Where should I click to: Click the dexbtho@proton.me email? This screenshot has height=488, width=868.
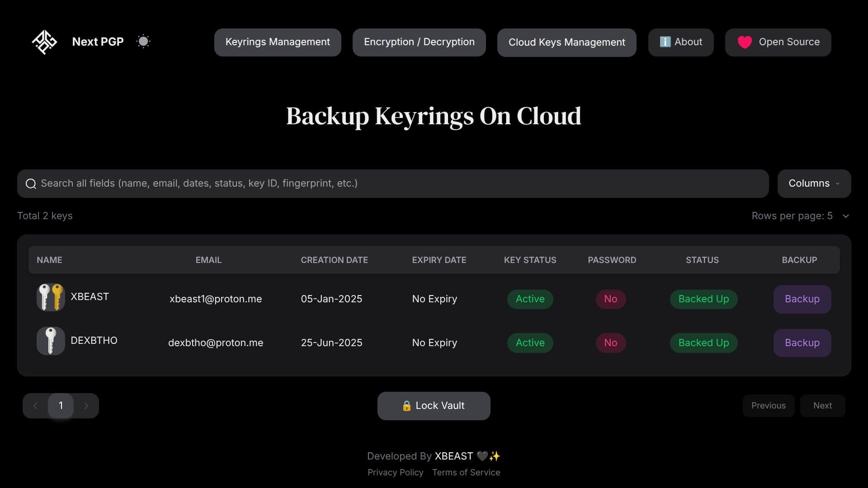(x=216, y=343)
